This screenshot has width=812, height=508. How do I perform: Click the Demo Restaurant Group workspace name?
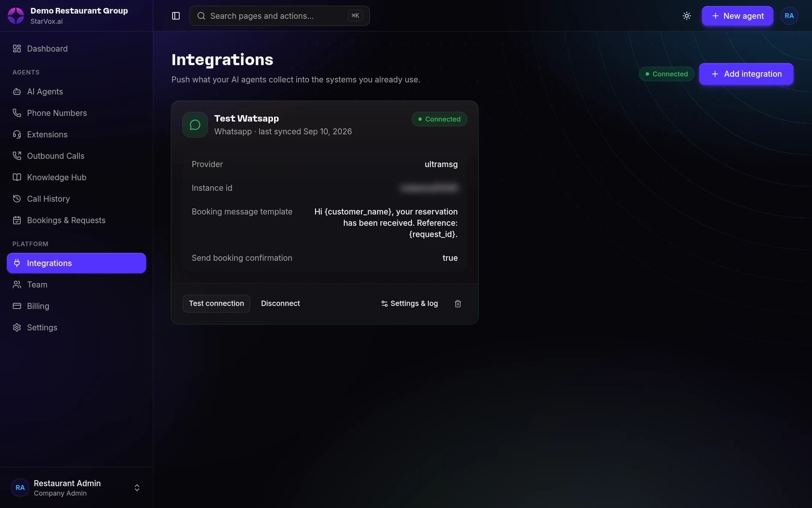tap(79, 11)
